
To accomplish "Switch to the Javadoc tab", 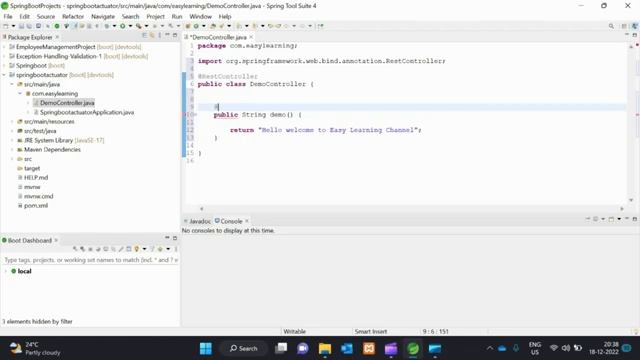I will [x=197, y=221].
